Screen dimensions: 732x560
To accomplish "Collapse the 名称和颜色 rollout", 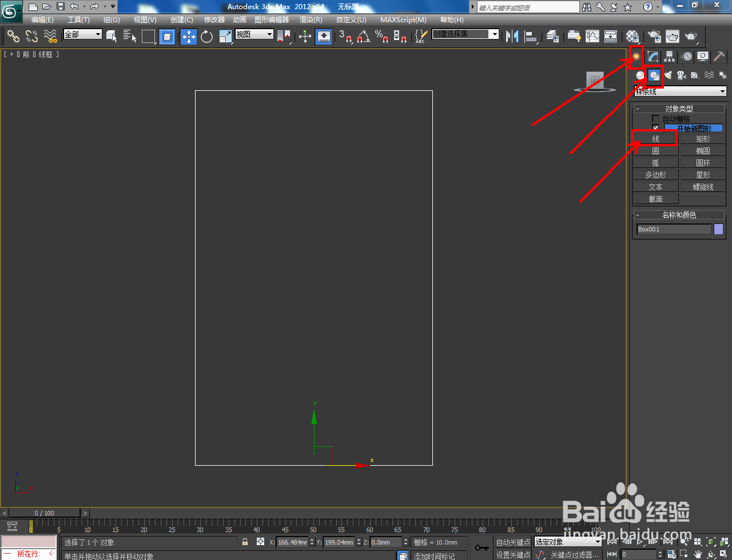I will [x=679, y=215].
